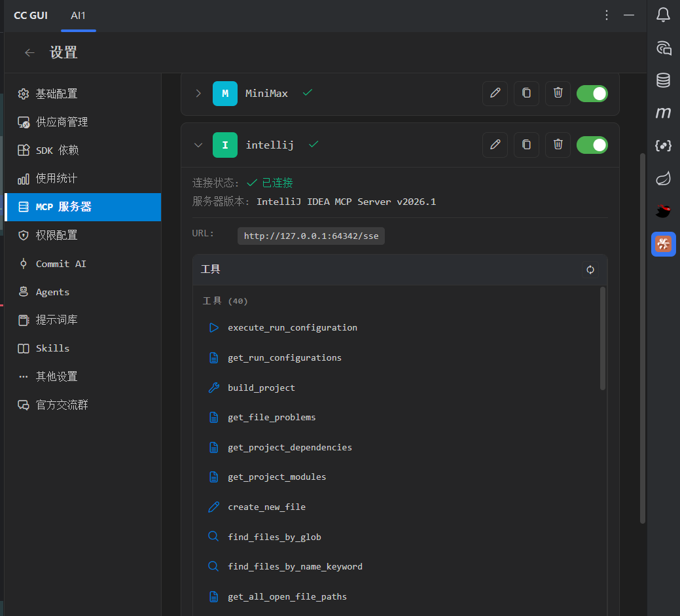Click the back arrow next to 设置
The image size is (680, 616).
pos(29,53)
